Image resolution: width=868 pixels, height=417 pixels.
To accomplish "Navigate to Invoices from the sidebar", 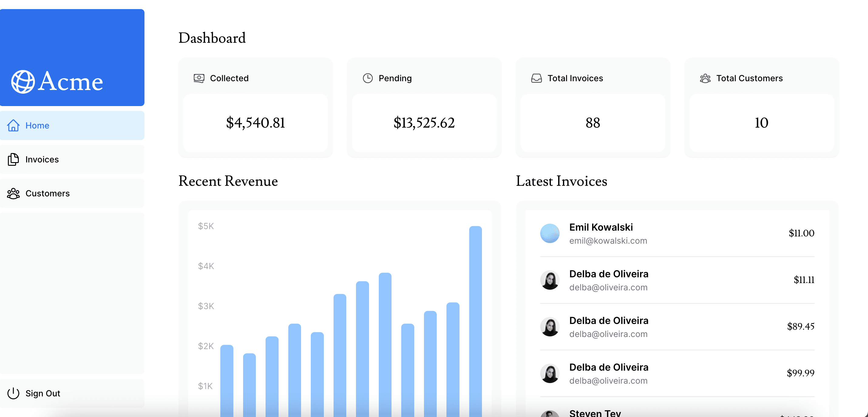I will click(x=42, y=159).
